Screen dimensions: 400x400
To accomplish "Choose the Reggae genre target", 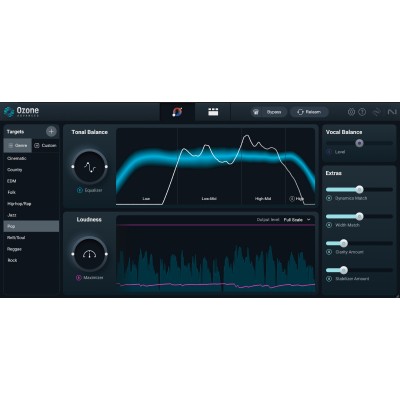I will pyautogui.click(x=31, y=249).
